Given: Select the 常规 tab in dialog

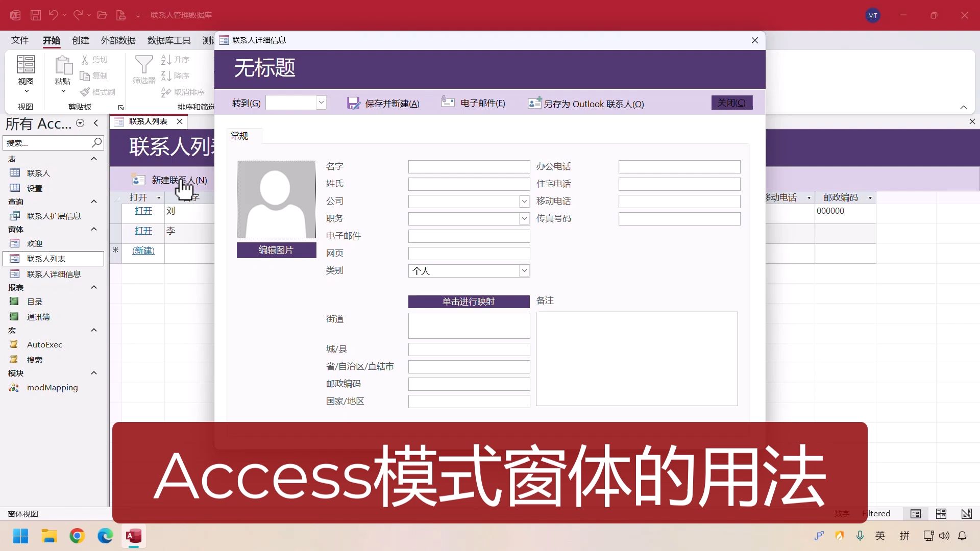Looking at the screenshot, I should point(239,136).
